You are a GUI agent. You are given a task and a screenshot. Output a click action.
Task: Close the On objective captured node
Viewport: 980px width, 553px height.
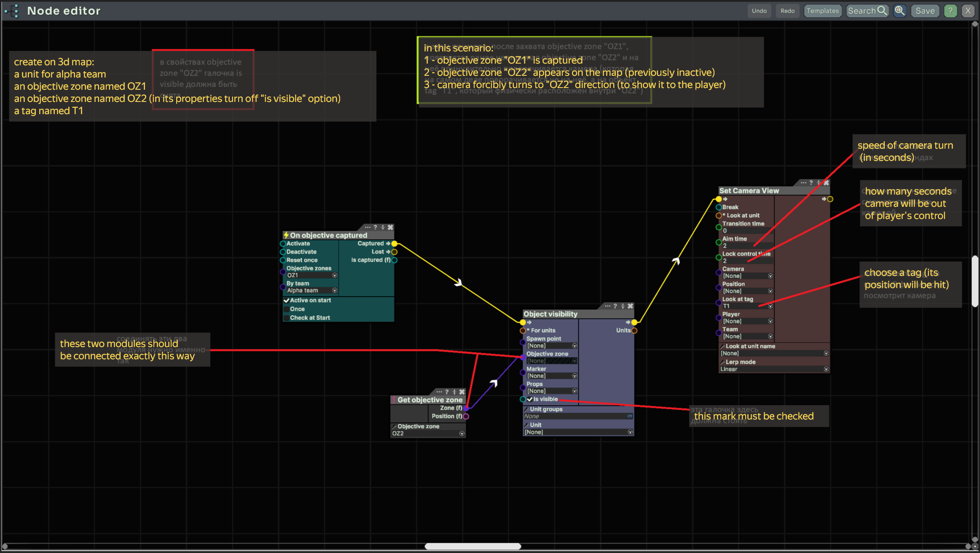click(390, 227)
